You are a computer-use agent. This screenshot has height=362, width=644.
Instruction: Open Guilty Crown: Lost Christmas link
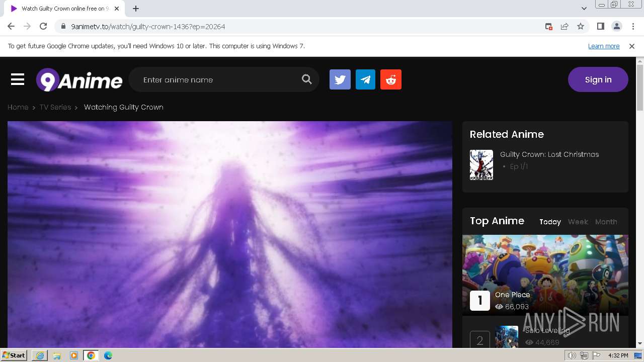(549, 154)
